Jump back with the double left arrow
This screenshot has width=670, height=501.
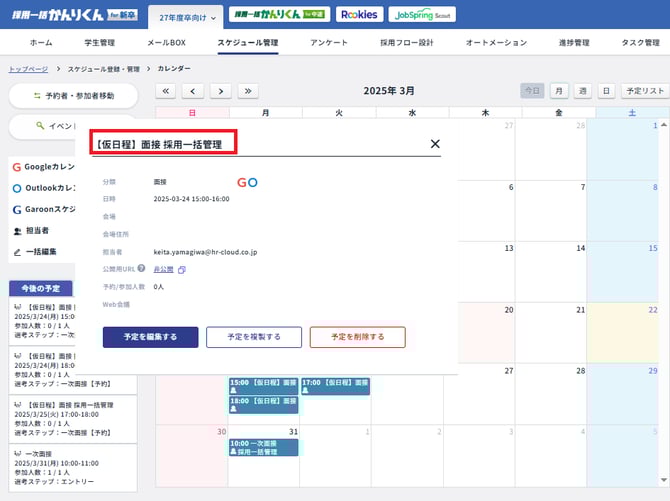click(167, 91)
